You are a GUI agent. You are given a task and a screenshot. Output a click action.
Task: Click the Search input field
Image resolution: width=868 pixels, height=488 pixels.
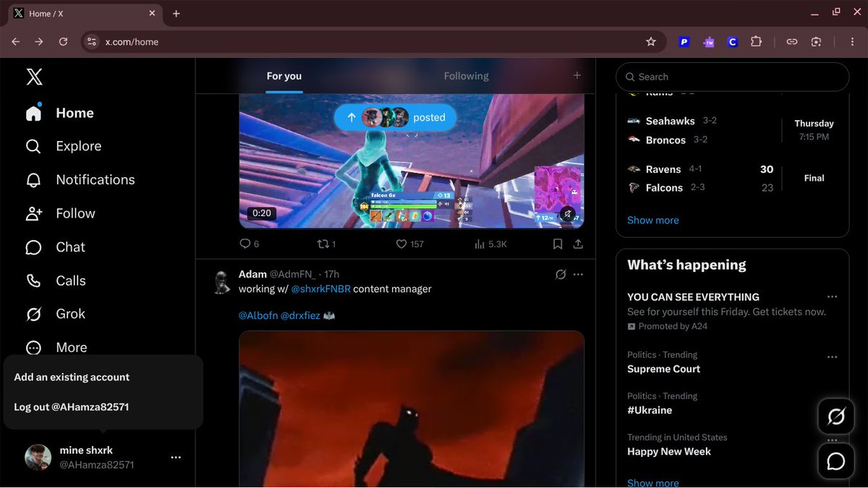click(733, 77)
